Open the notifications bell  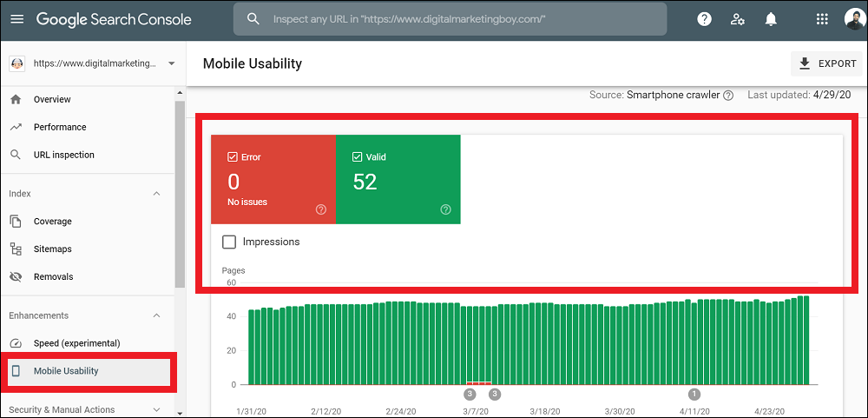coord(771,19)
